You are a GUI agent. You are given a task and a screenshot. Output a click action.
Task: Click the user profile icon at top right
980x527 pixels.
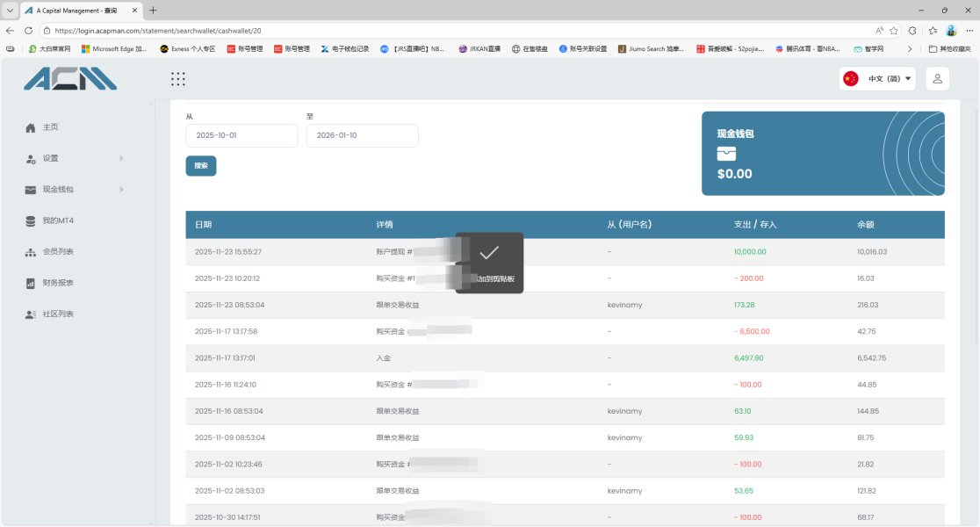[937, 79]
